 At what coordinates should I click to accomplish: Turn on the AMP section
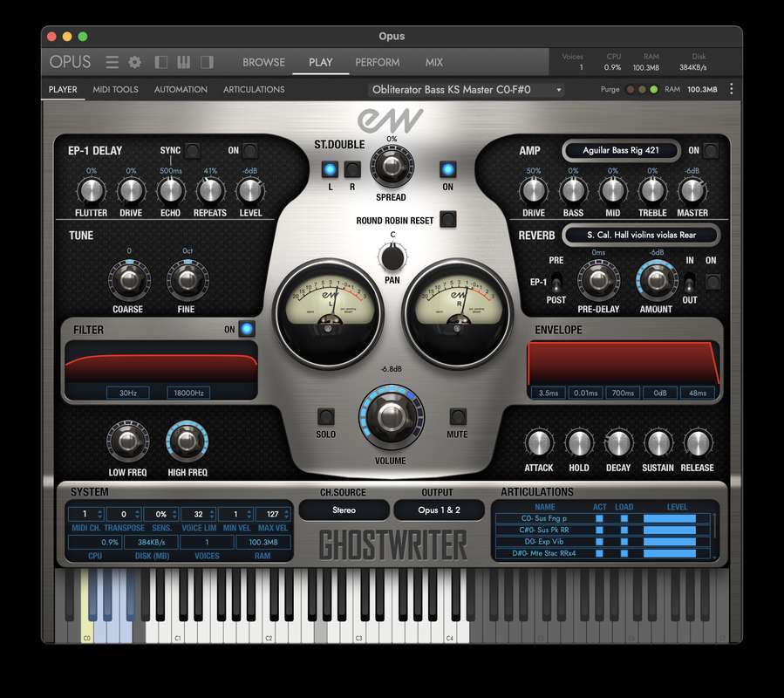[711, 150]
